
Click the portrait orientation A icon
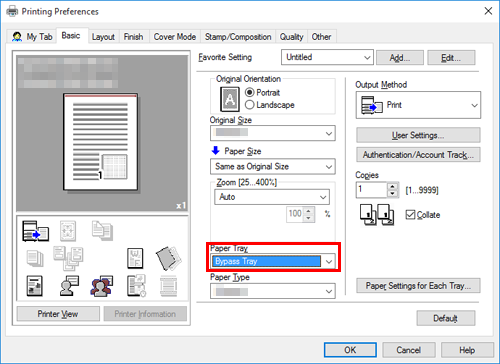click(230, 99)
